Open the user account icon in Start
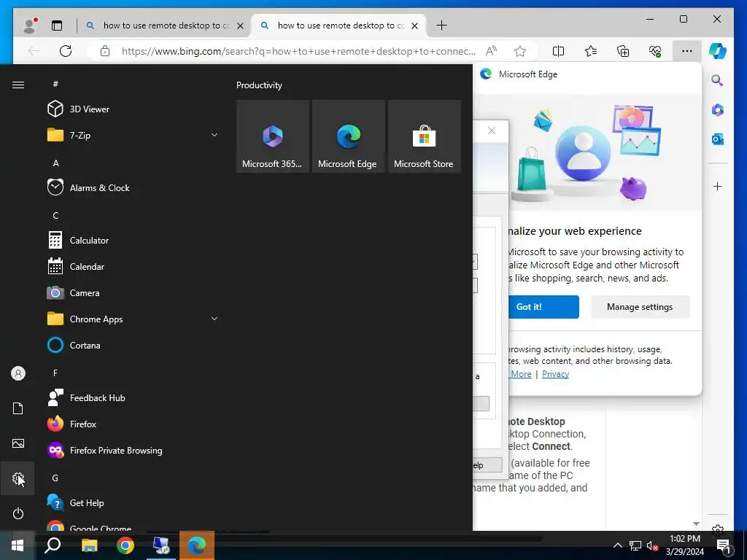 click(x=18, y=373)
